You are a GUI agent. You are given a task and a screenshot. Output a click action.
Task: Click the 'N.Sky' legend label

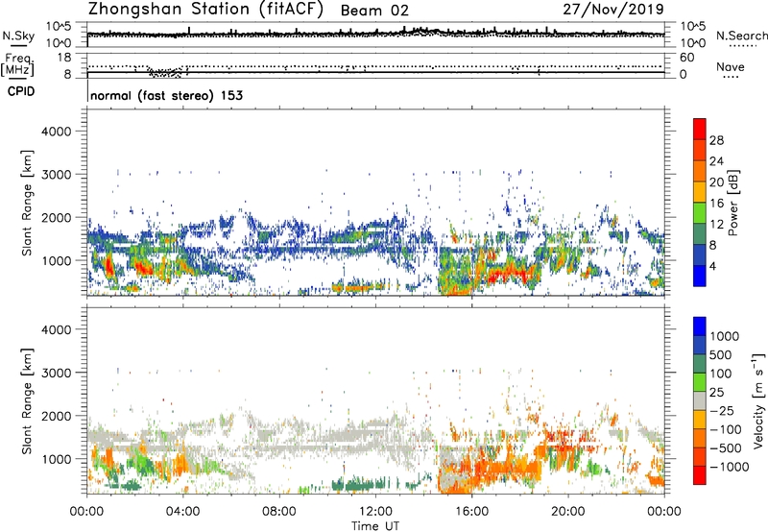18,36
